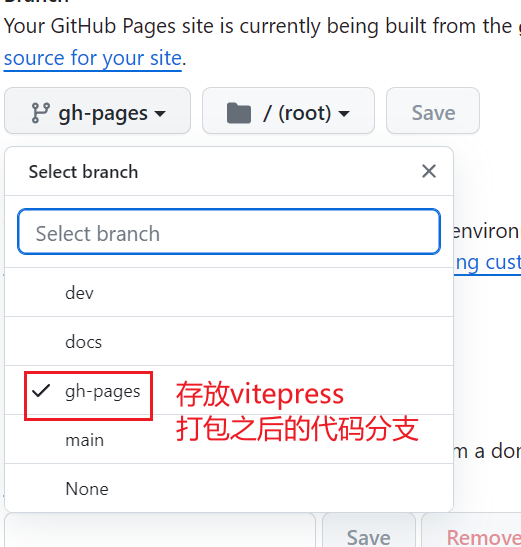521x547 pixels.
Task: Expand the / (root) folder dropdown
Action: click(288, 111)
